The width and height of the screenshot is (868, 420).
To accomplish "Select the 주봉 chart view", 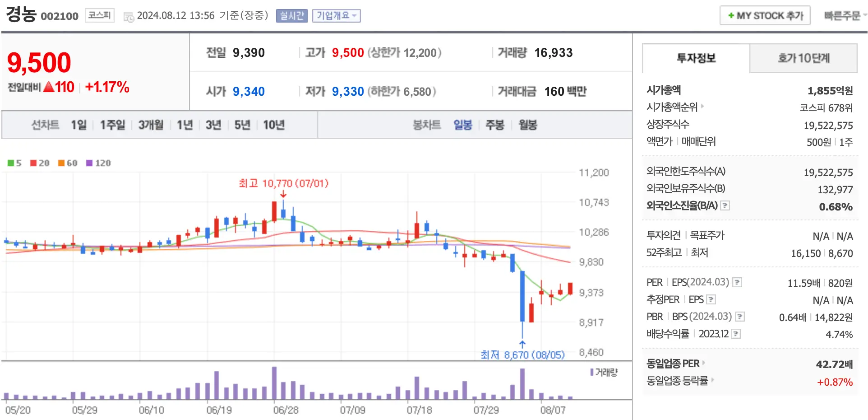I will tap(495, 125).
